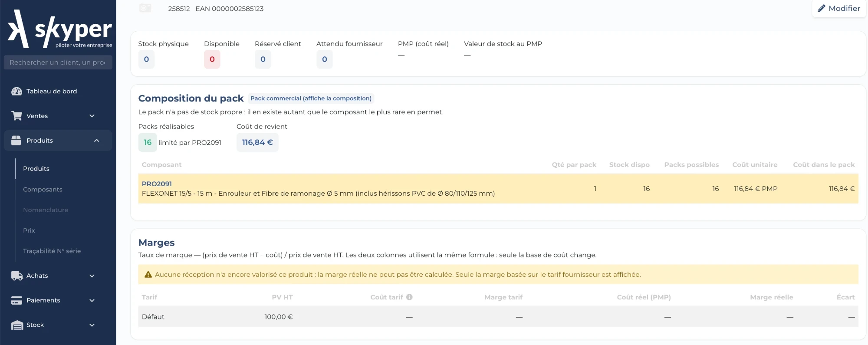Click the Stock physique value badge

(146, 59)
